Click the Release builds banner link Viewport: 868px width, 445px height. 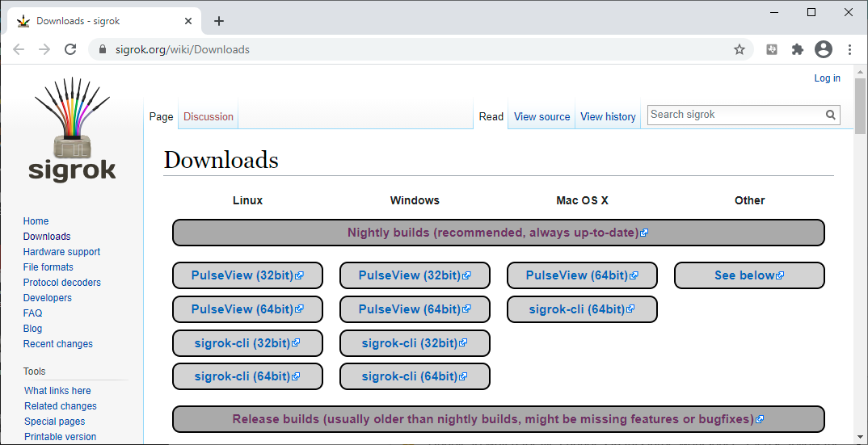coord(498,419)
